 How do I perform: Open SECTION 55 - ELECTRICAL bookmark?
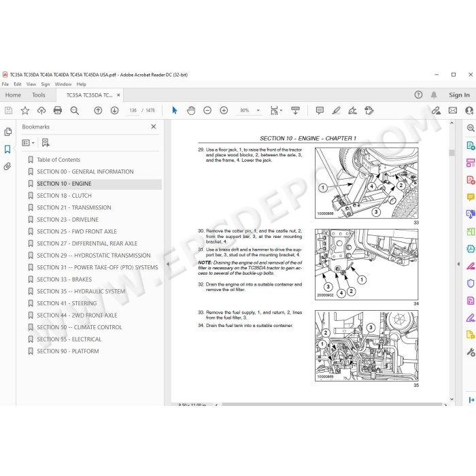(x=69, y=339)
